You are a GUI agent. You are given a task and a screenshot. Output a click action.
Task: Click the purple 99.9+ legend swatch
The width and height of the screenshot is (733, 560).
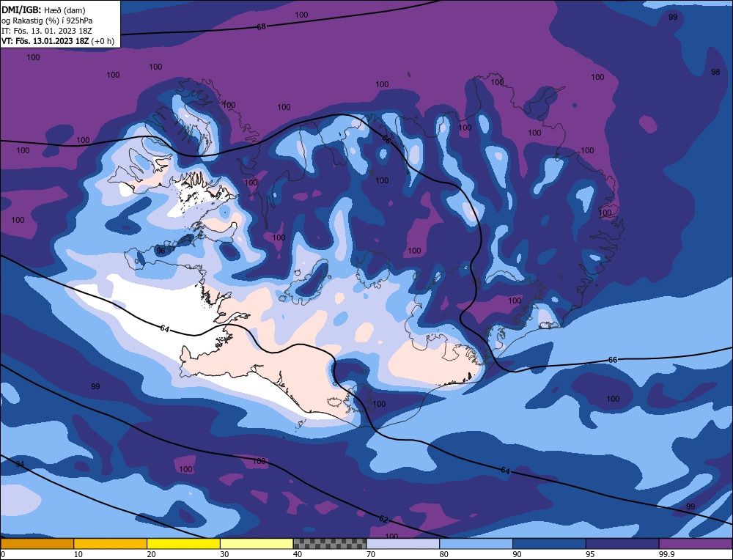696,543
